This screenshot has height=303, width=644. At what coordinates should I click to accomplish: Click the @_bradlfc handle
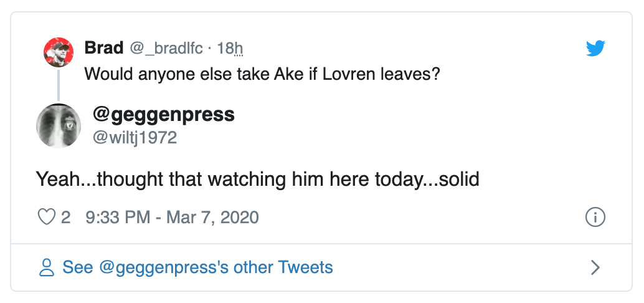pyautogui.click(x=166, y=47)
